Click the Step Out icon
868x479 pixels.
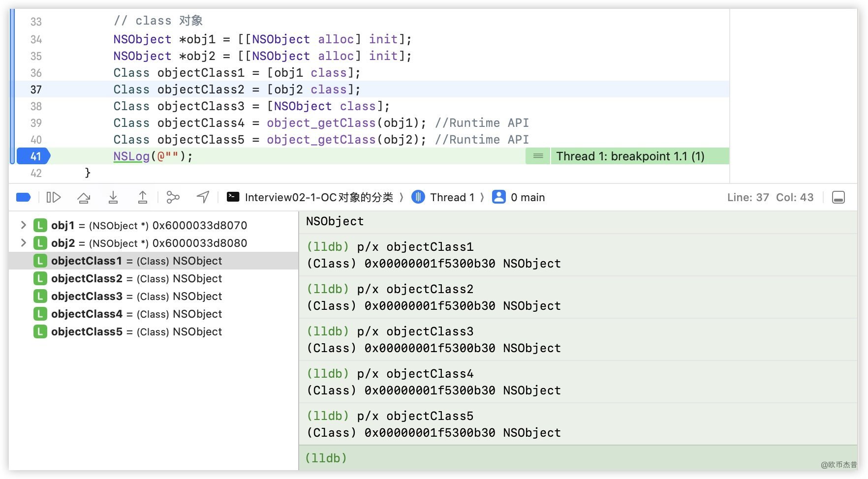click(143, 197)
